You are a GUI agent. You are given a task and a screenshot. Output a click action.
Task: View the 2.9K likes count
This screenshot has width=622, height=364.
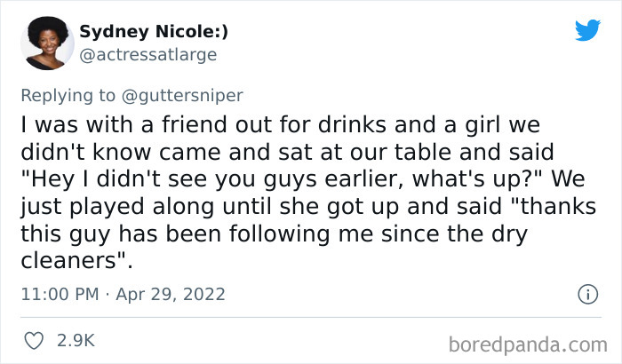coord(76,340)
